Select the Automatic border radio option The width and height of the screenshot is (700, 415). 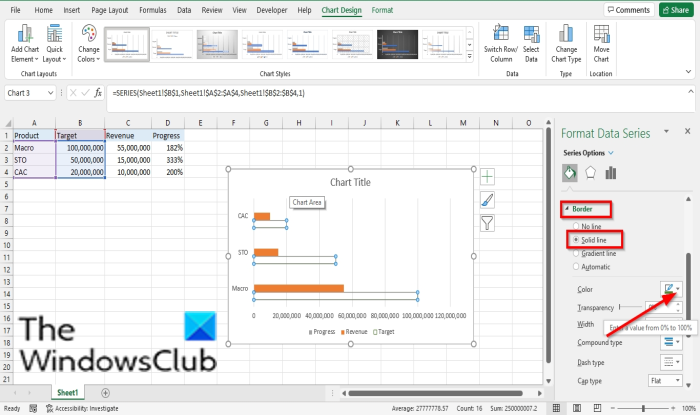coord(576,266)
